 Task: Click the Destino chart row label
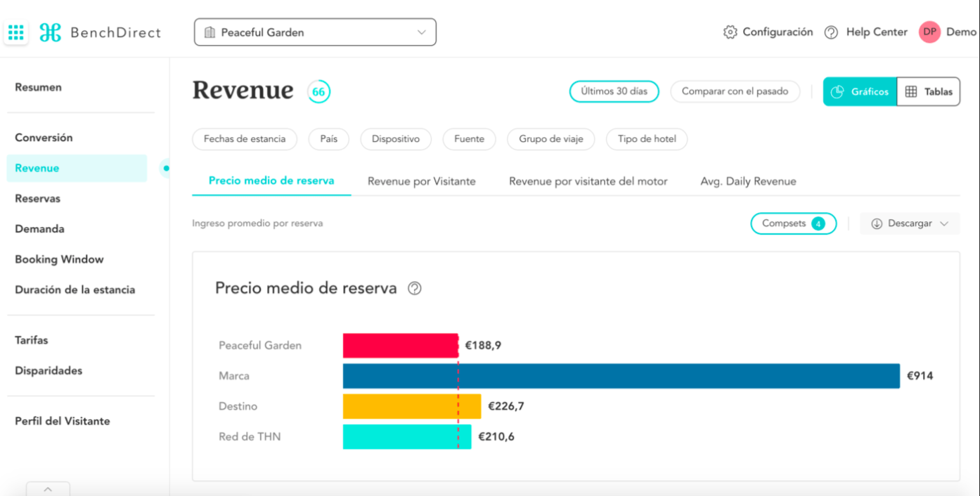238,406
